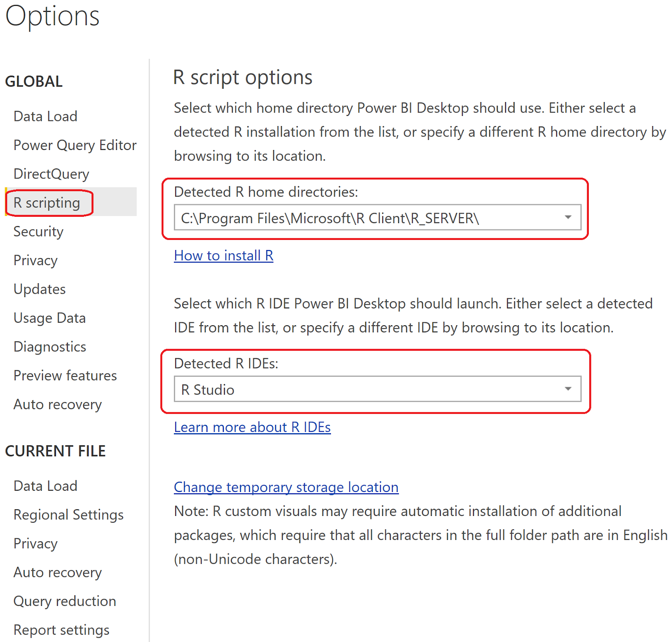Image resolution: width=672 pixels, height=642 pixels.
Task: Go to Updates settings
Action: [39, 289]
